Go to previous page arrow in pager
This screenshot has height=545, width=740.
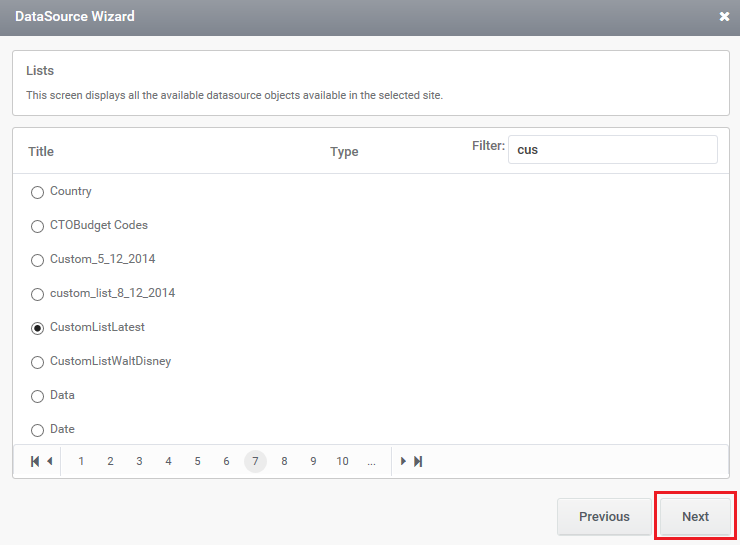point(50,461)
